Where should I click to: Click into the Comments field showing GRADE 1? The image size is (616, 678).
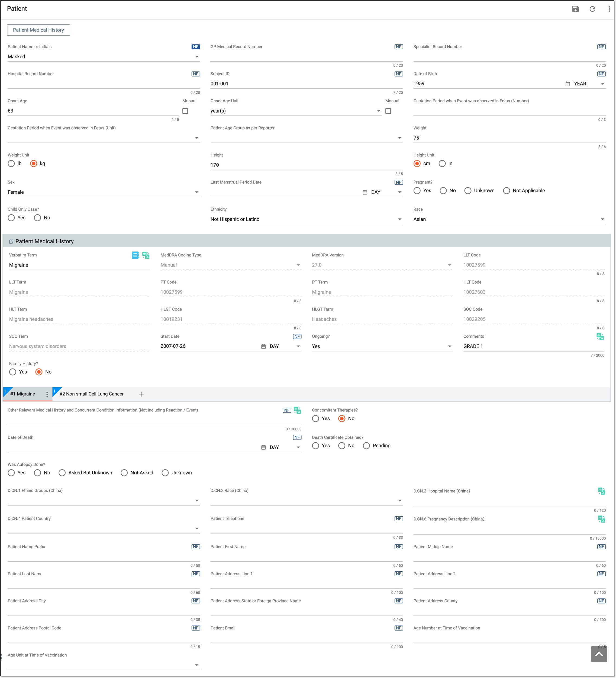click(x=534, y=346)
